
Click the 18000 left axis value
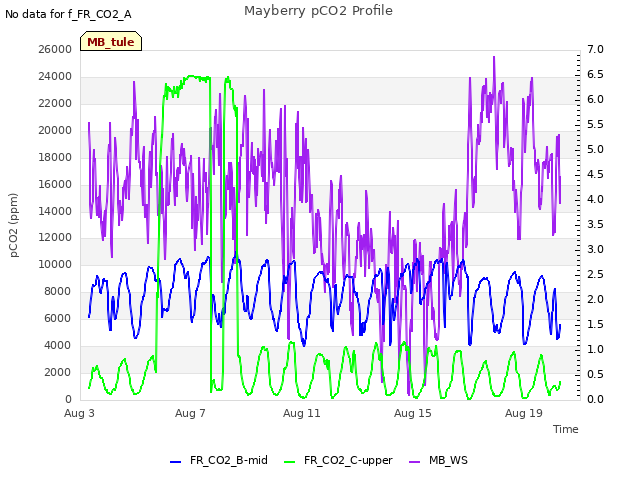[x=55, y=157]
